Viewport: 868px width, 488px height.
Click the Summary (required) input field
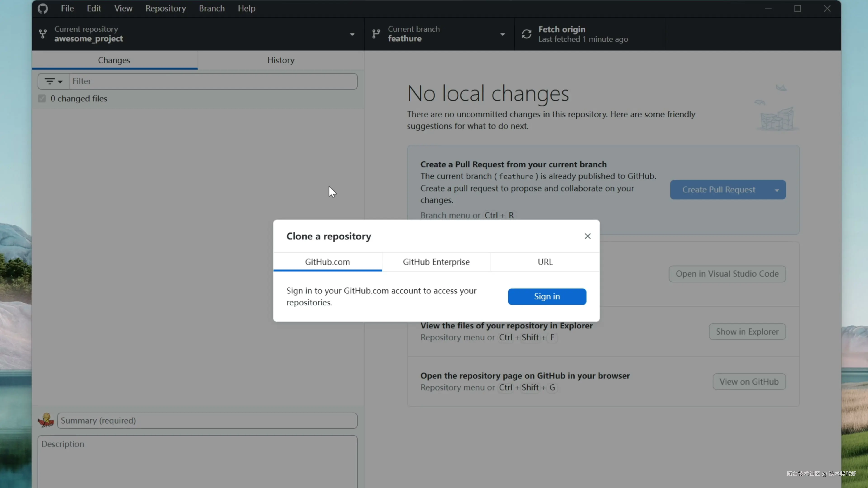point(207,420)
